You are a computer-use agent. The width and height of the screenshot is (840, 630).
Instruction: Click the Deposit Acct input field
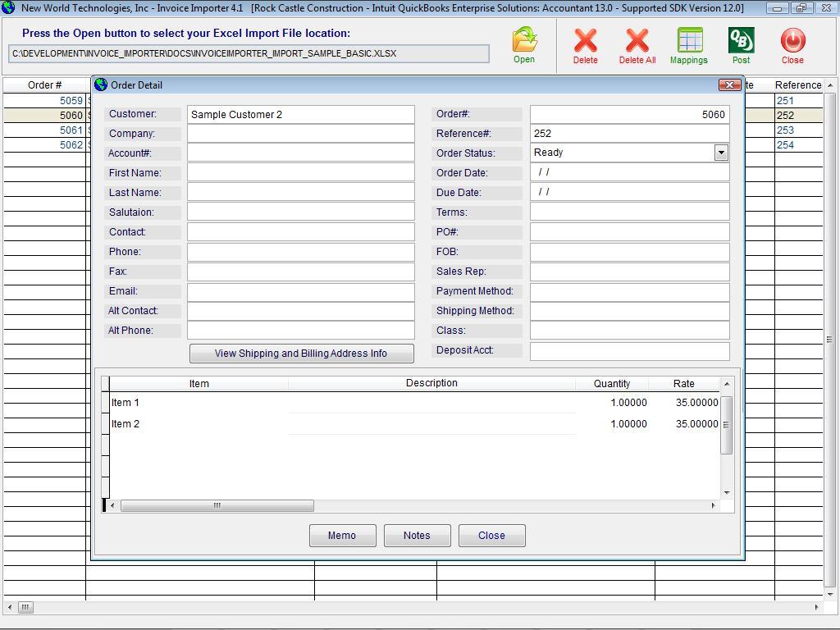629,351
